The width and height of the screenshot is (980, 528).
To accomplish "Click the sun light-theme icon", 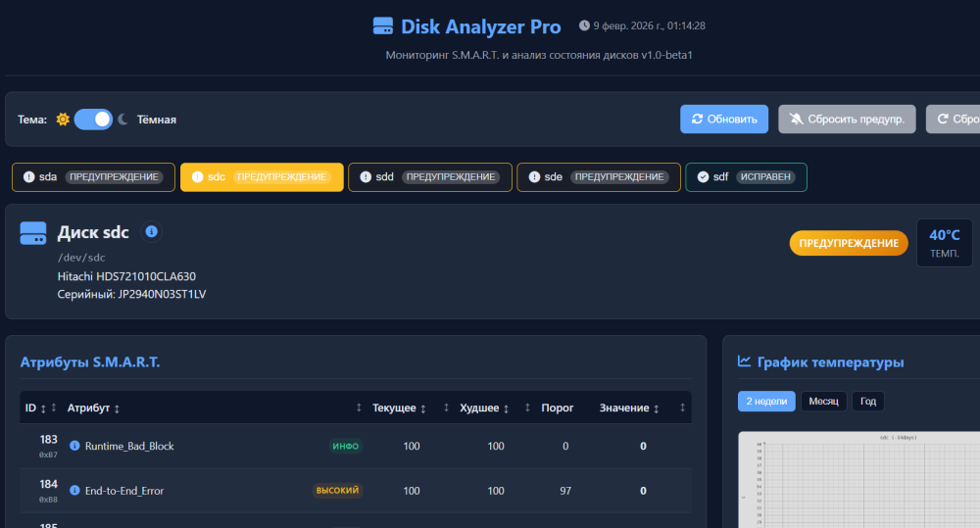I will click(x=63, y=120).
